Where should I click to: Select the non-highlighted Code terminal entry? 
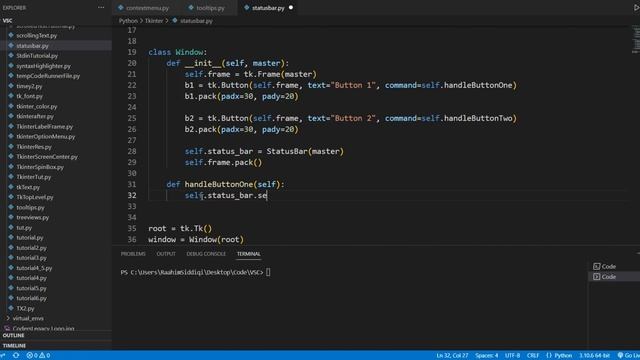click(x=614, y=266)
